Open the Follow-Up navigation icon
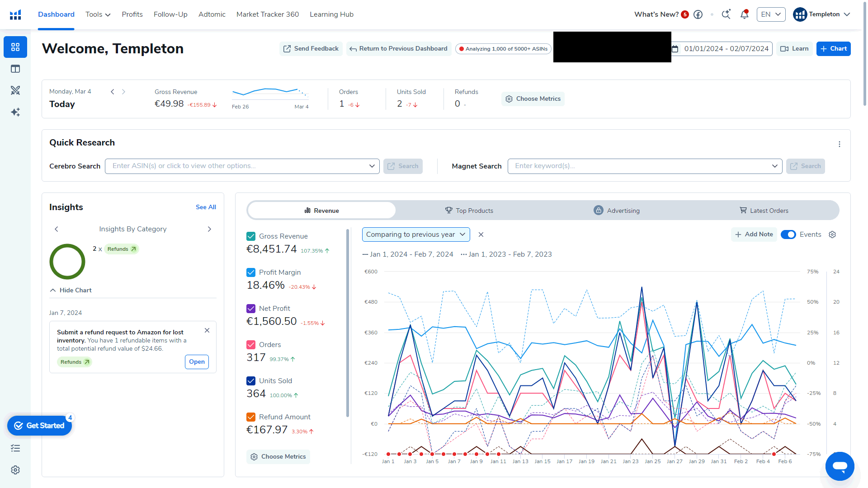 click(x=170, y=14)
